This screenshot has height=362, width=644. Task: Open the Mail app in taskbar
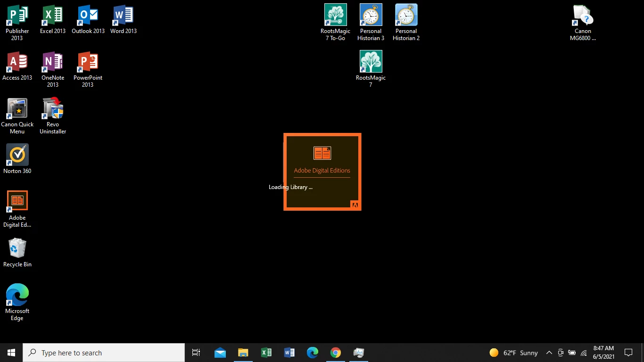(x=220, y=353)
